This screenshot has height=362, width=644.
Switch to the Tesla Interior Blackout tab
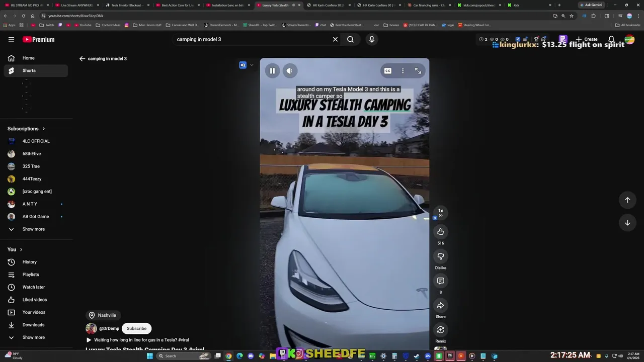point(126,5)
